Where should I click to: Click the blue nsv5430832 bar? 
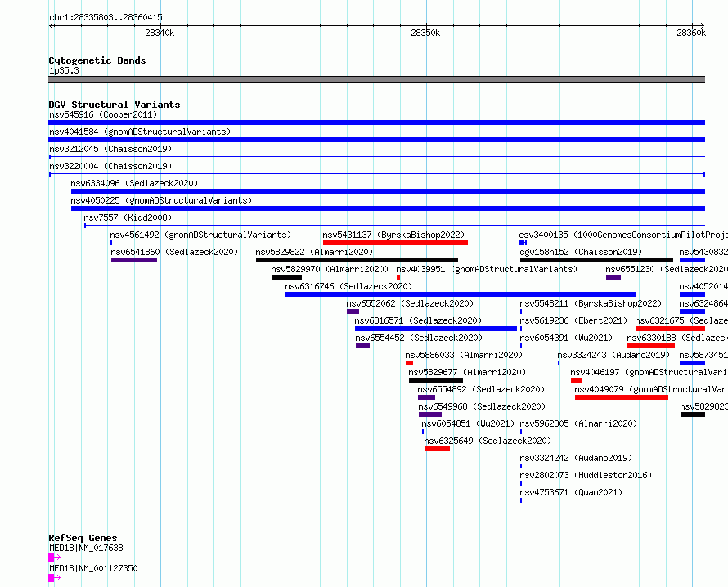click(x=692, y=260)
